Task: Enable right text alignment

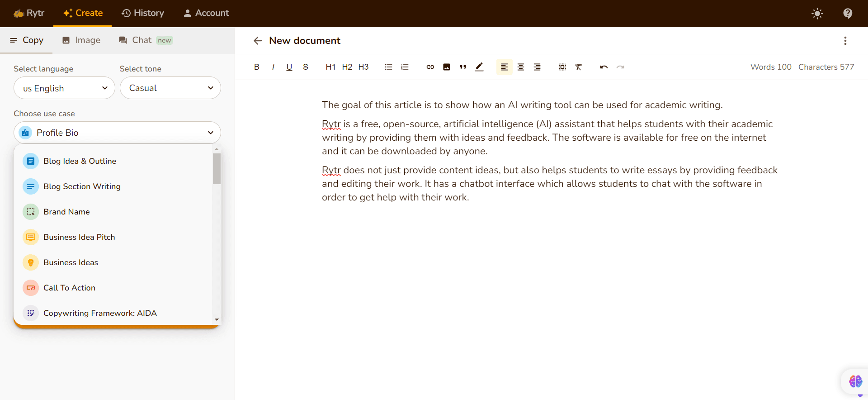Action: 537,67
